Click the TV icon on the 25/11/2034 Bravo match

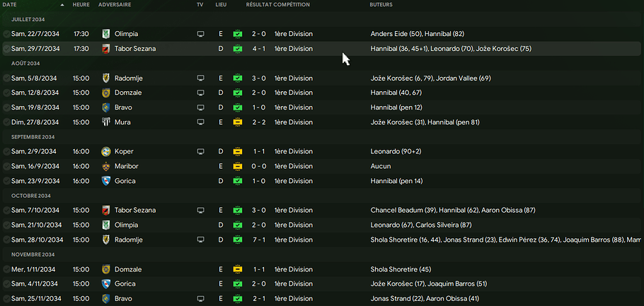point(200,298)
